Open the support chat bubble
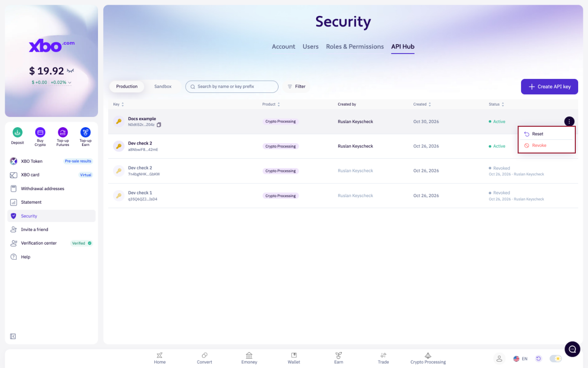 [x=573, y=349]
